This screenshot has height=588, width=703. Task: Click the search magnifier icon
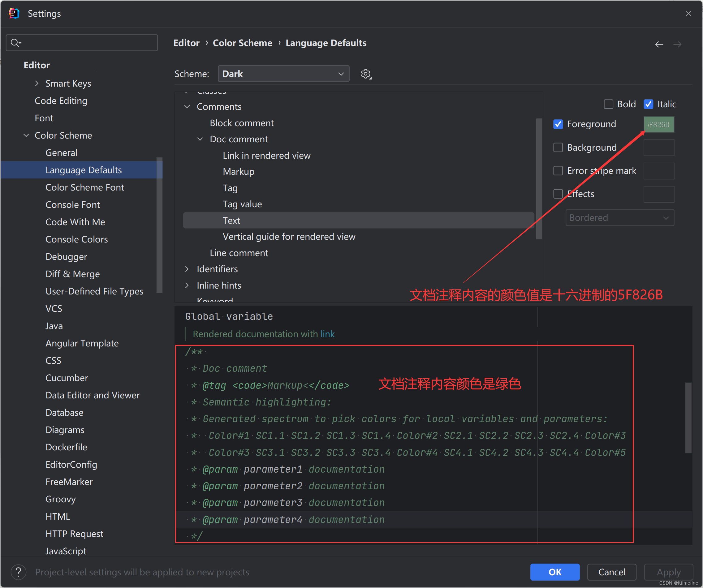click(15, 42)
